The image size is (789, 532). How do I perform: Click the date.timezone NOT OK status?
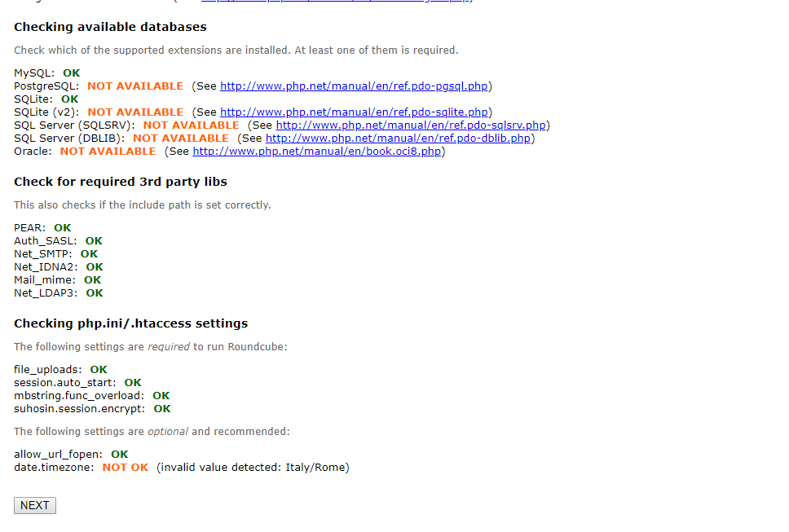point(125,467)
